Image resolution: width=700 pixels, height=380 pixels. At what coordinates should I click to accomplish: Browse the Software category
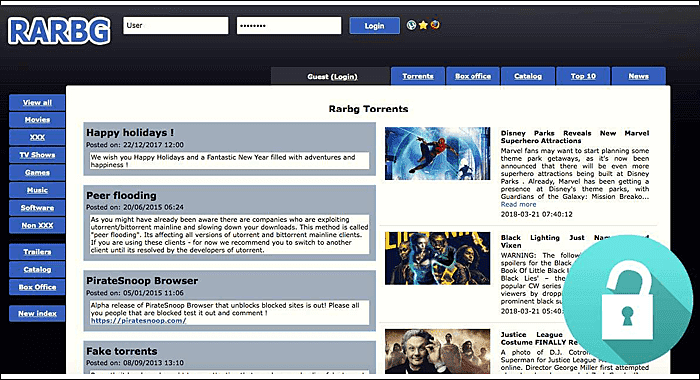[37, 208]
